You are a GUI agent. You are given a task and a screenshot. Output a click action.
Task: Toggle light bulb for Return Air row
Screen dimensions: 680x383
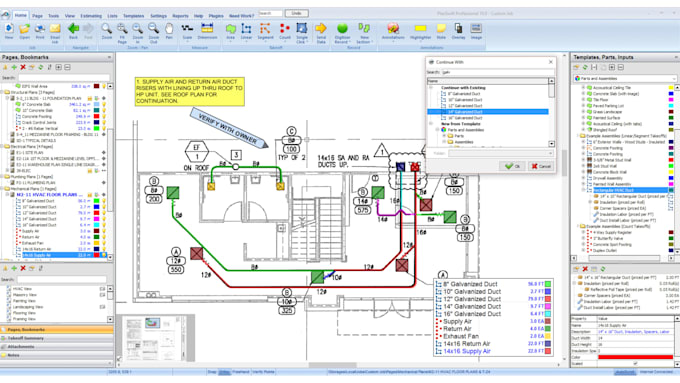click(104, 237)
